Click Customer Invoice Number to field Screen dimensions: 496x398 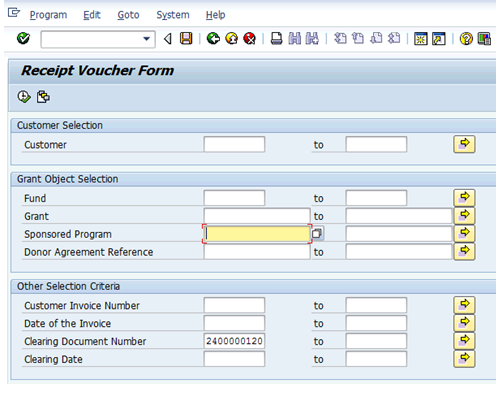point(376,305)
